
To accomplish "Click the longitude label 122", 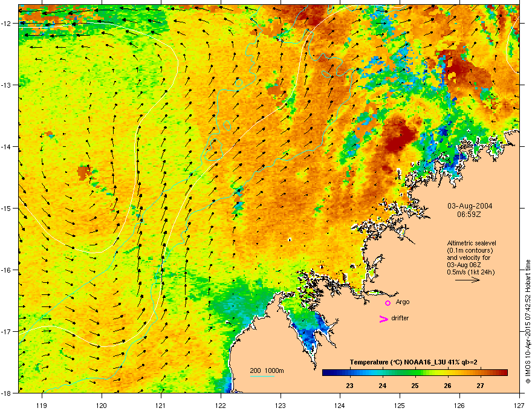I will pos(221,405).
